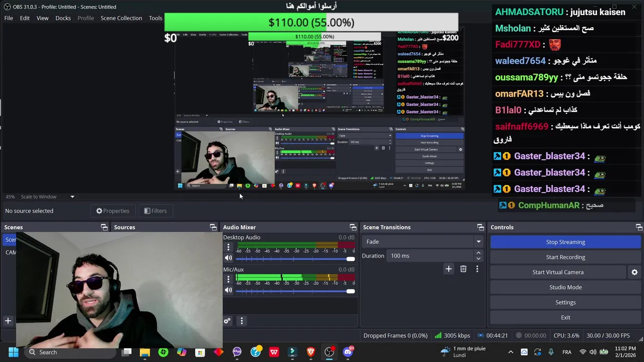
Task: Open the Scale to Window preview dropdown
Action: click(47, 197)
